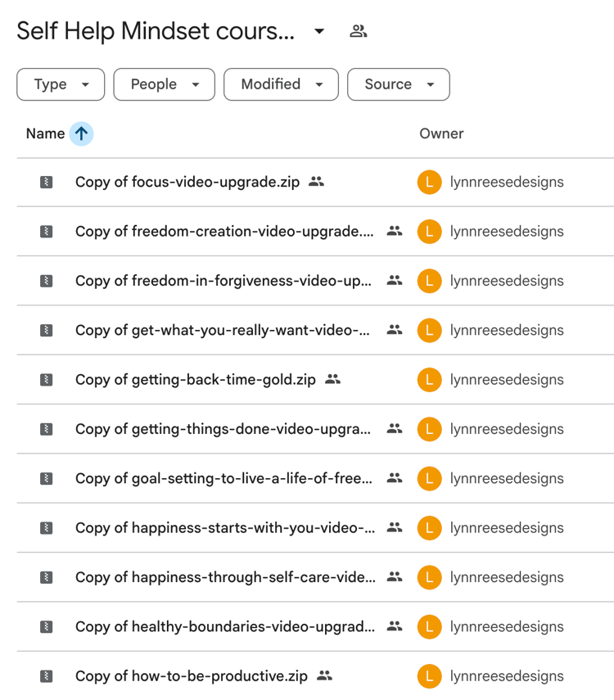Click the shared icon next to getting-back-time-gold.zip
This screenshot has width=614, height=700.
click(x=332, y=380)
